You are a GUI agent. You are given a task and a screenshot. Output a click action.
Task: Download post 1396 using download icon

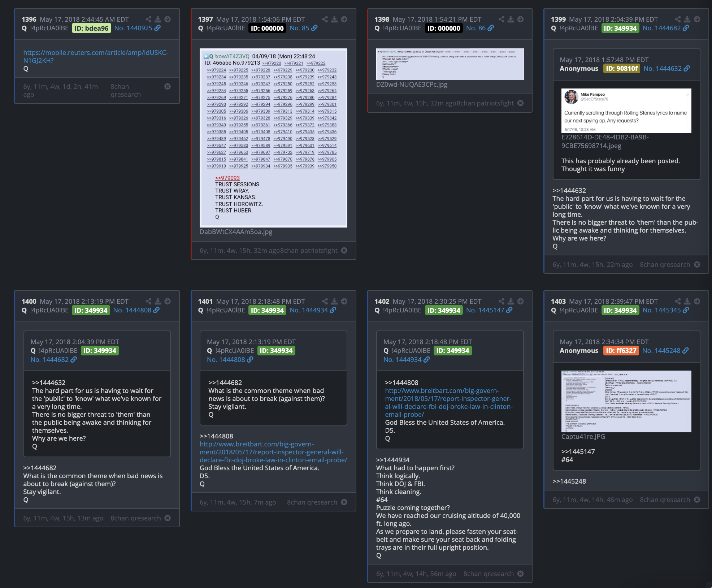pyautogui.click(x=158, y=20)
